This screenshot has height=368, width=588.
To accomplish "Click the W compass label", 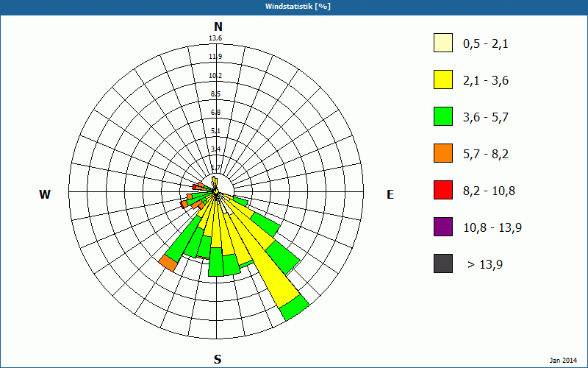I will pos(45,194).
